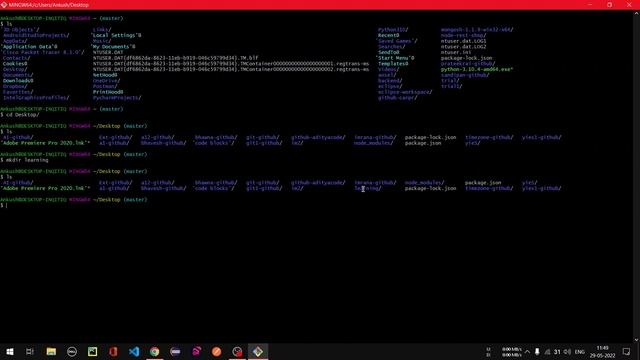Click the 'Application Data'@ entry

click(30, 47)
